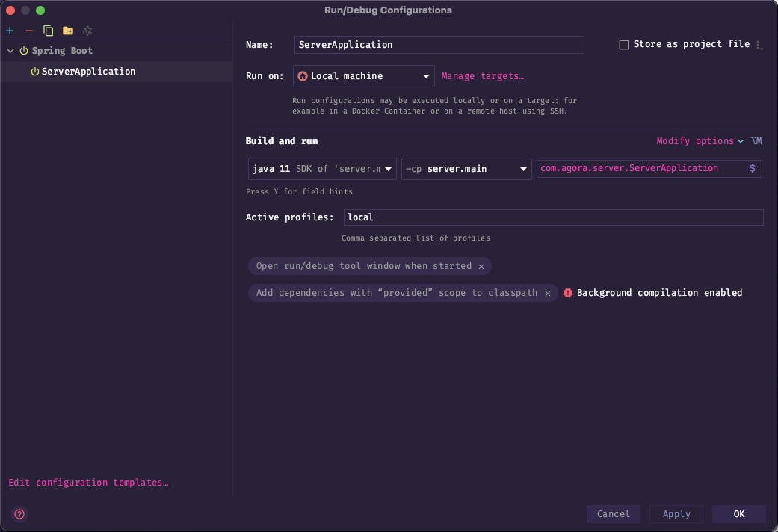Click the Remove Configuration minus icon
The width and height of the screenshot is (778, 532).
click(29, 31)
